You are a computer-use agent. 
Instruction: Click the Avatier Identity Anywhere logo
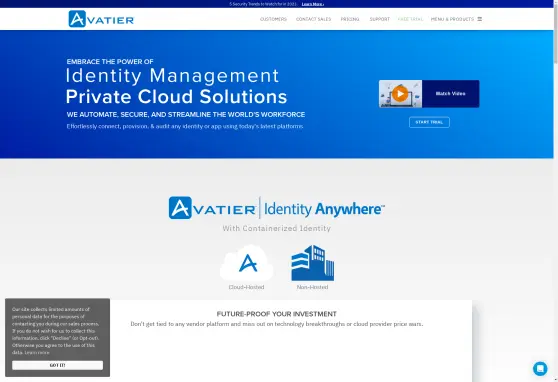(277, 208)
